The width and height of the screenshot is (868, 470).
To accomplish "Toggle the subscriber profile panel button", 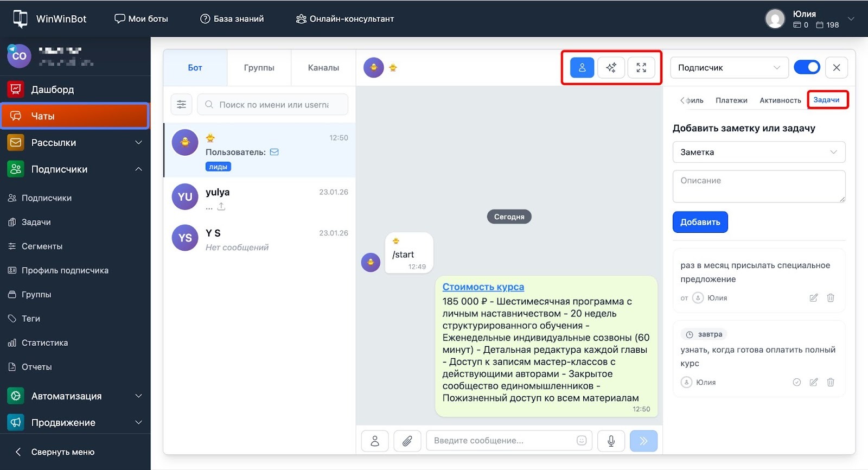I will [582, 68].
